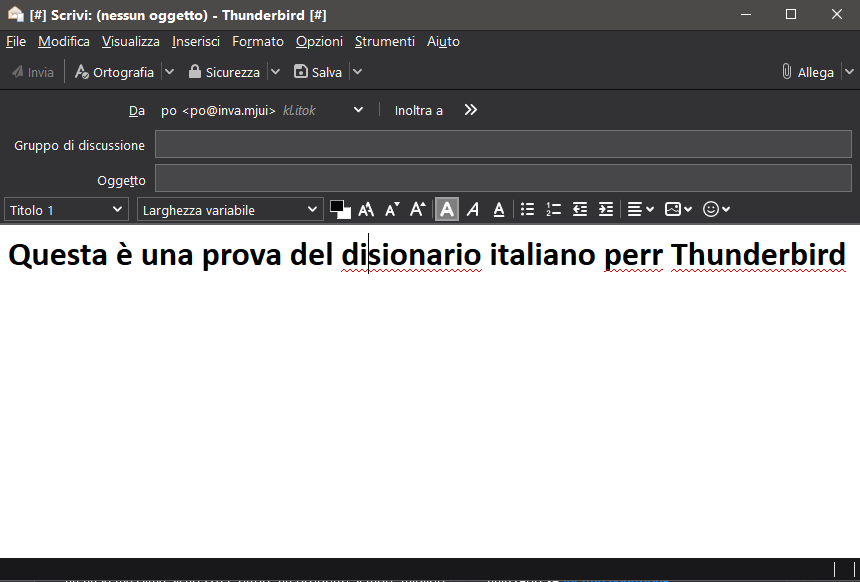Viewport: 860px width, 582px height.
Task: Apply bulleted list
Action: point(528,210)
